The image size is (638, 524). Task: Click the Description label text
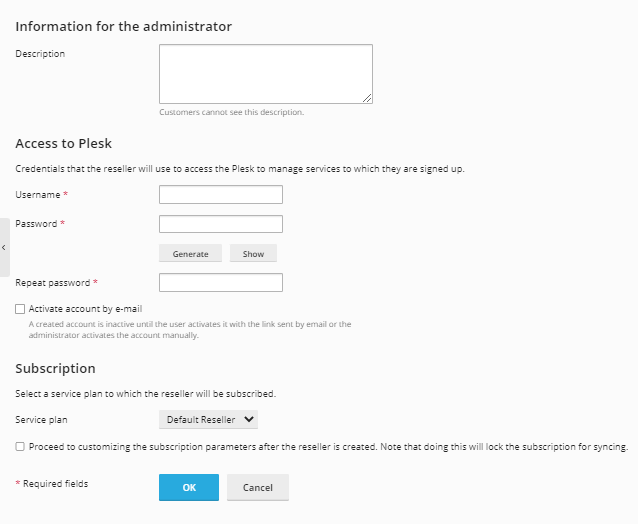(x=40, y=54)
